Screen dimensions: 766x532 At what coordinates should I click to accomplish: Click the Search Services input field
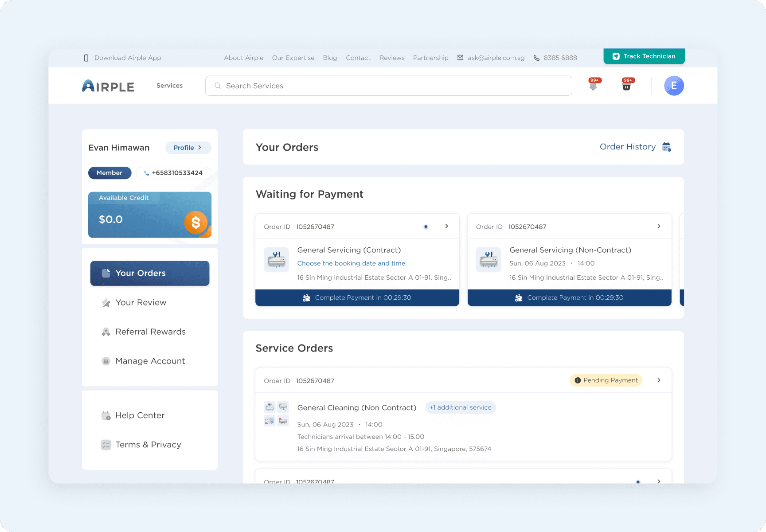click(x=389, y=86)
